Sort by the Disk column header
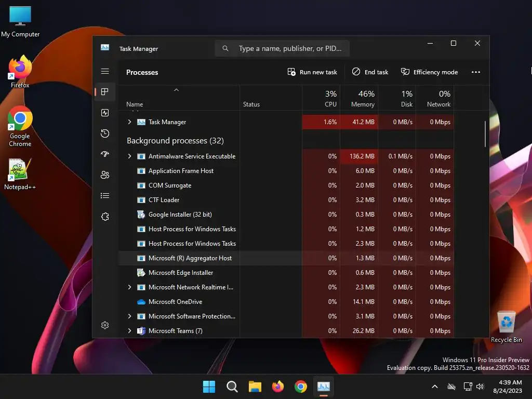532x399 pixels. [397, 98]
